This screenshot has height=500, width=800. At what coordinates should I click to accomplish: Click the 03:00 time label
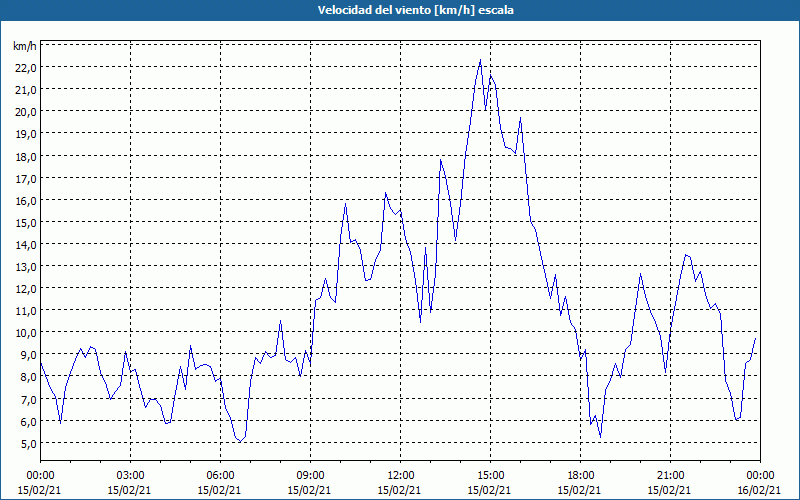[130, 476]
